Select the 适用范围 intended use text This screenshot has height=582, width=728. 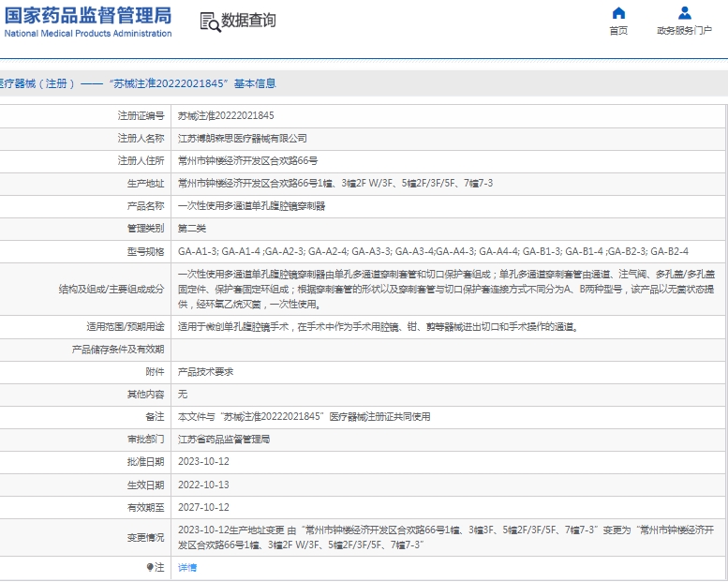pyautogui.click(x=379, y=327)
